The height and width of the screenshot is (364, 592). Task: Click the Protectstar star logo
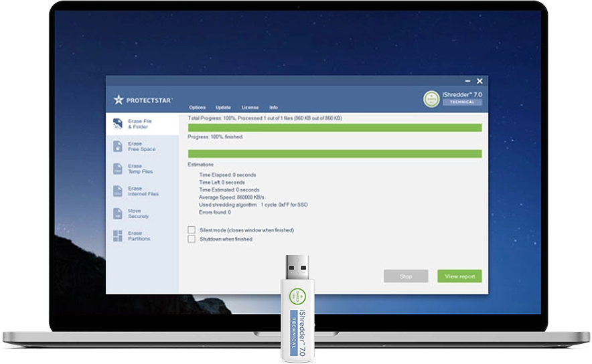[x=119, y=100]
